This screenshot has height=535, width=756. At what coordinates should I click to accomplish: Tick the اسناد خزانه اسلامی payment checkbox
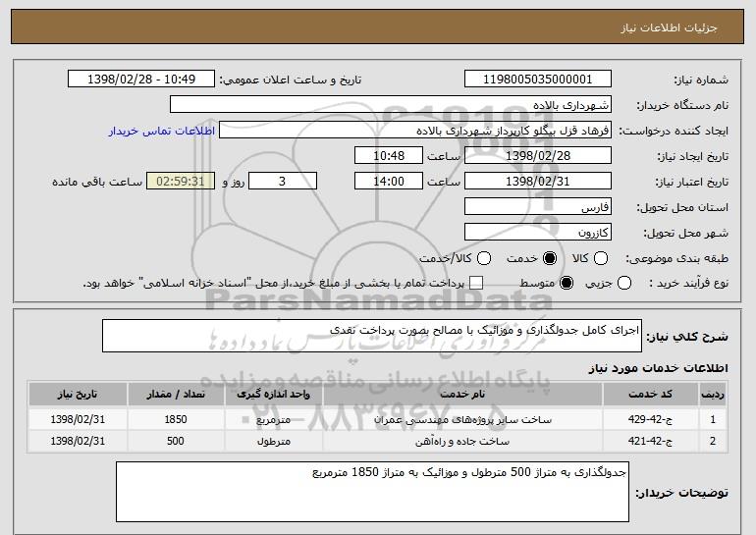point(476,284)
